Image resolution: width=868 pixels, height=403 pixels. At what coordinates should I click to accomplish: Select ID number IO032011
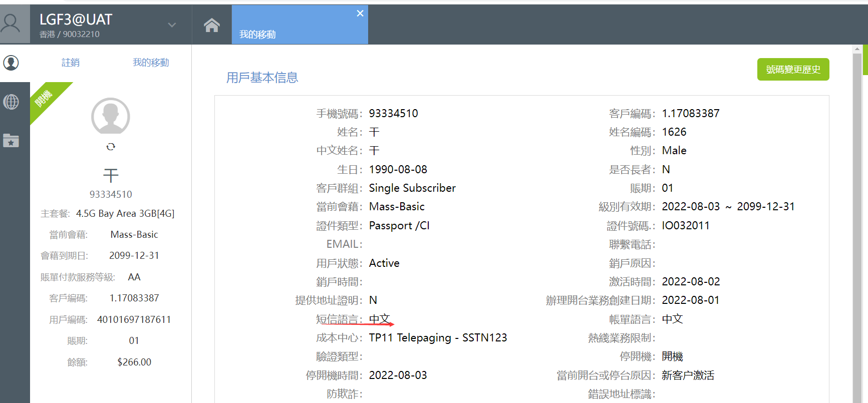tap(686, 226)
